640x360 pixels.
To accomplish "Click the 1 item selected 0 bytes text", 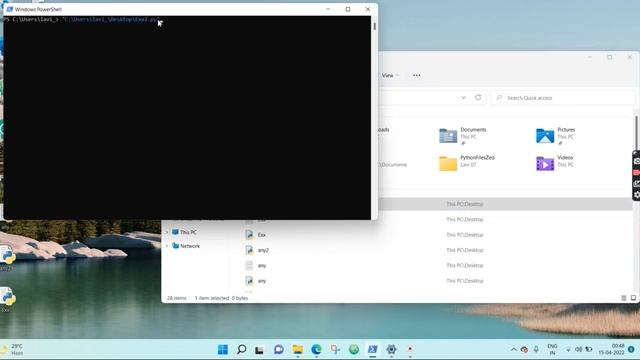I will [221, 298].
